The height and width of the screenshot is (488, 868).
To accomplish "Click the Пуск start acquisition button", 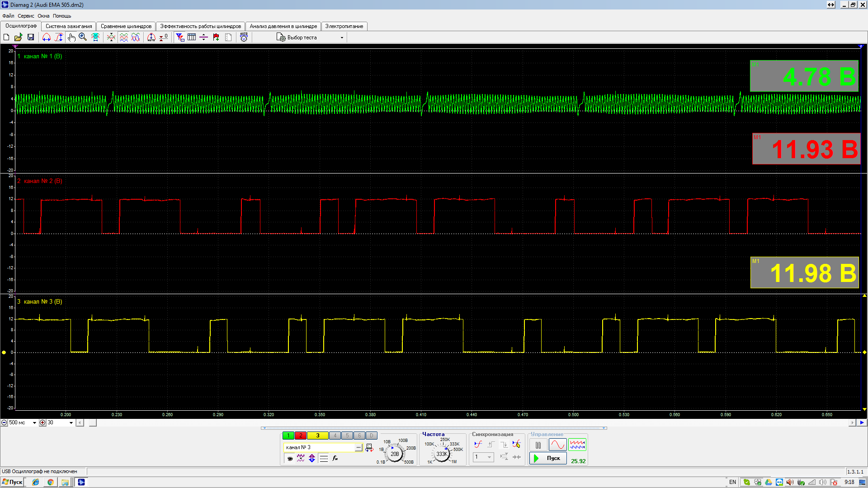I will (548, 458).
